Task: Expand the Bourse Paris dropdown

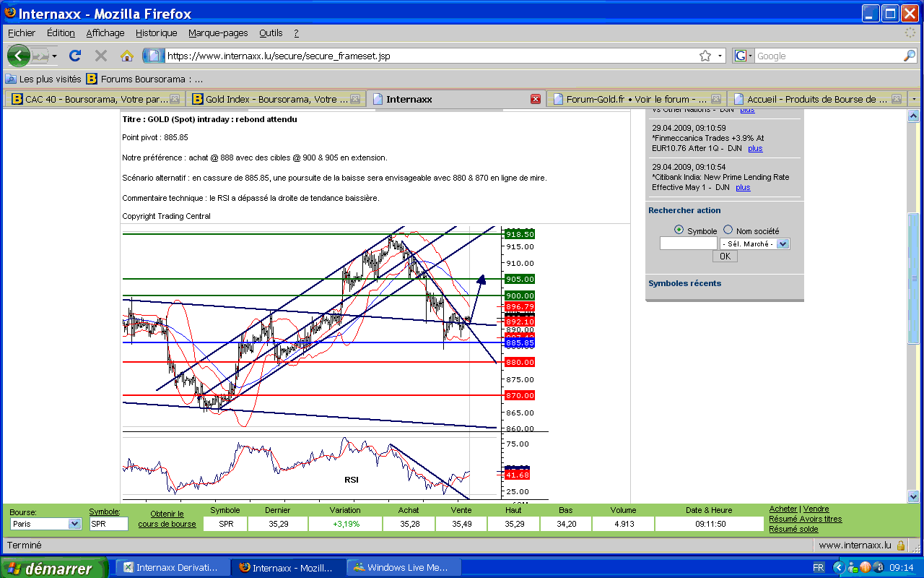Action: pyautogui.click(x=74, y=524)
